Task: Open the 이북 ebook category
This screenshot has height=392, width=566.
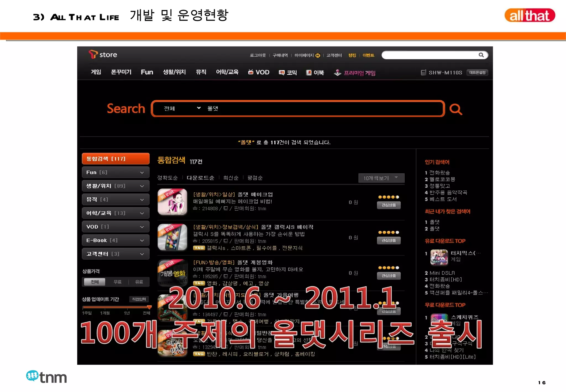Action: [315, 72]
